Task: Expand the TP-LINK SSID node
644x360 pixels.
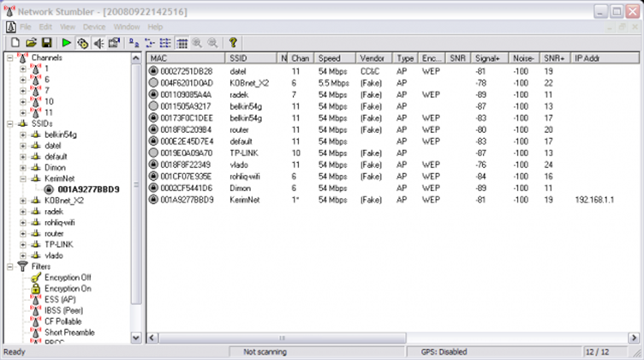Action: [23, 244]
